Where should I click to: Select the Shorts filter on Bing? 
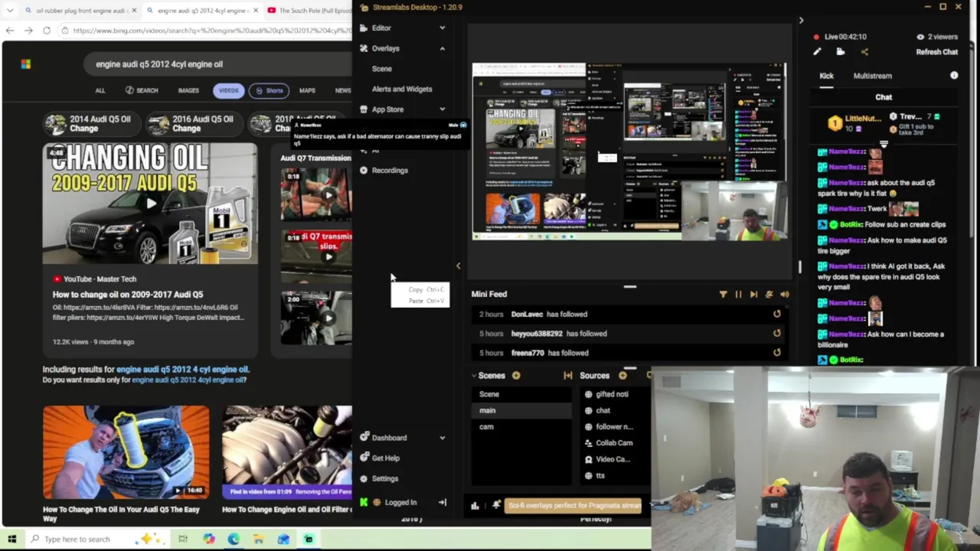[269, 90]
